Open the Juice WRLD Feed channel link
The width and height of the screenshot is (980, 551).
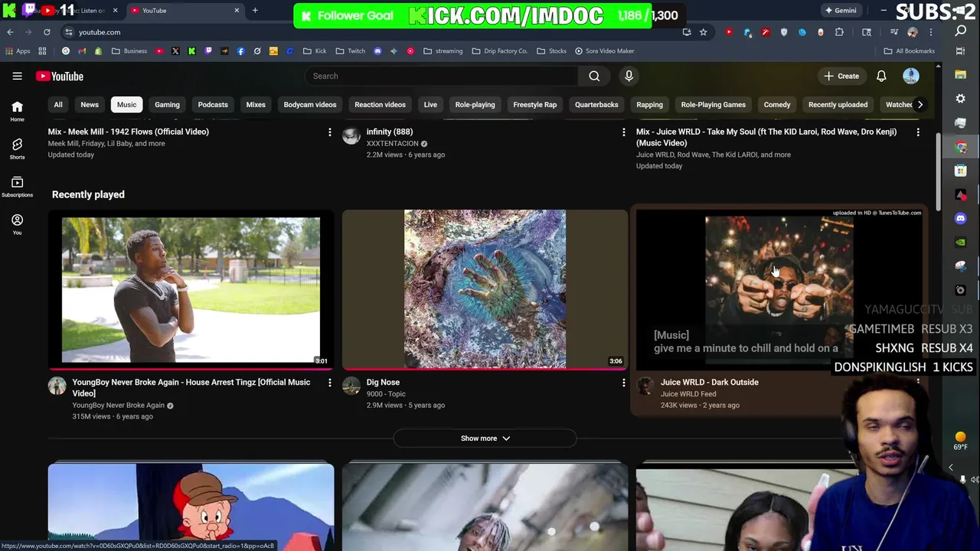pyautogui.click(x=688, y=394)
